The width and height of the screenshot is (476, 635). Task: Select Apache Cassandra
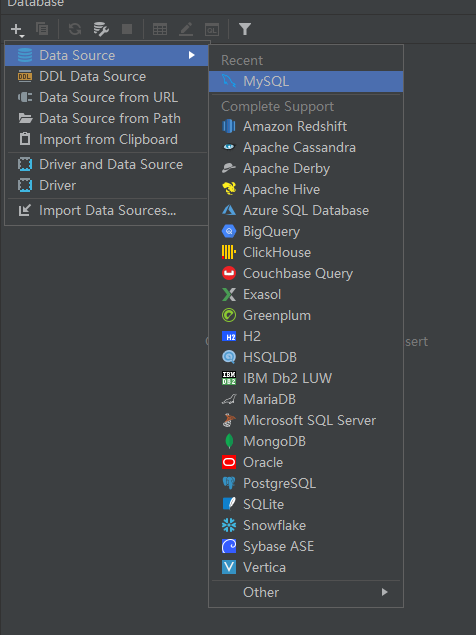point(306,147)
